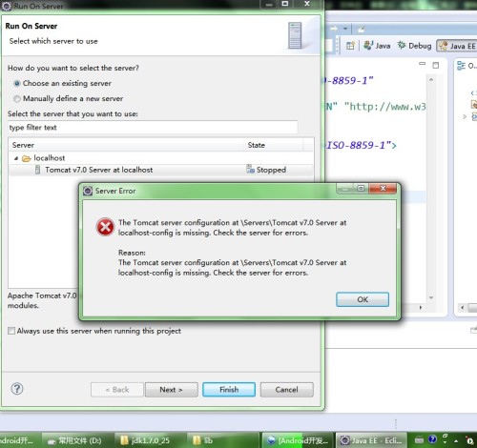
Task: Switch to the Debug perspective
Action: (x=414, y=46)
